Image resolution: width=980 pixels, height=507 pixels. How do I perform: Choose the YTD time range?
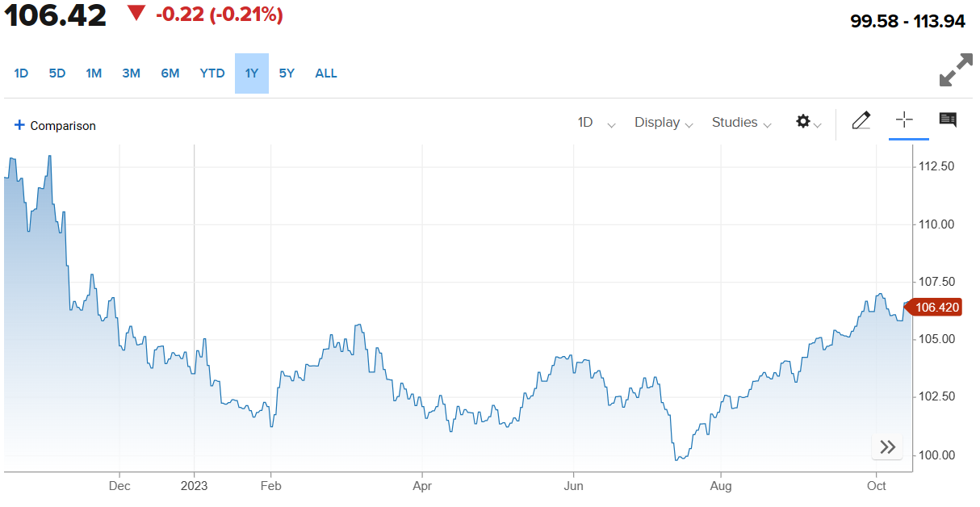[x=212, y=73]
